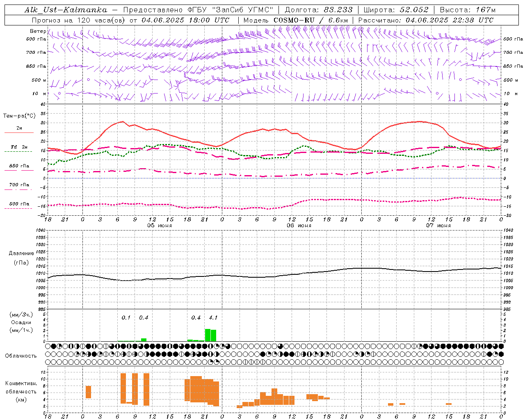Click the 4.1 precipitation total value

(x=213, y=318)
